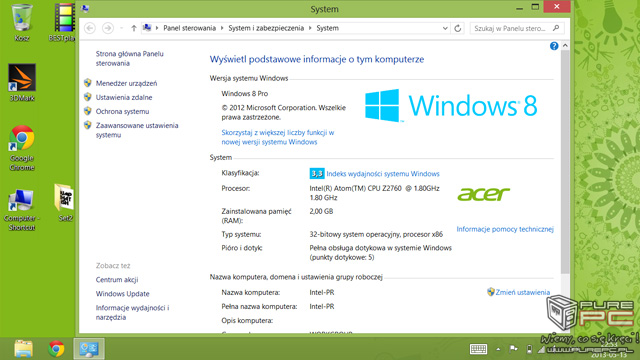This screenshot has height=360, width=640.
Task: Click the vertical scrollbar thumb
Action: (565, 162)
